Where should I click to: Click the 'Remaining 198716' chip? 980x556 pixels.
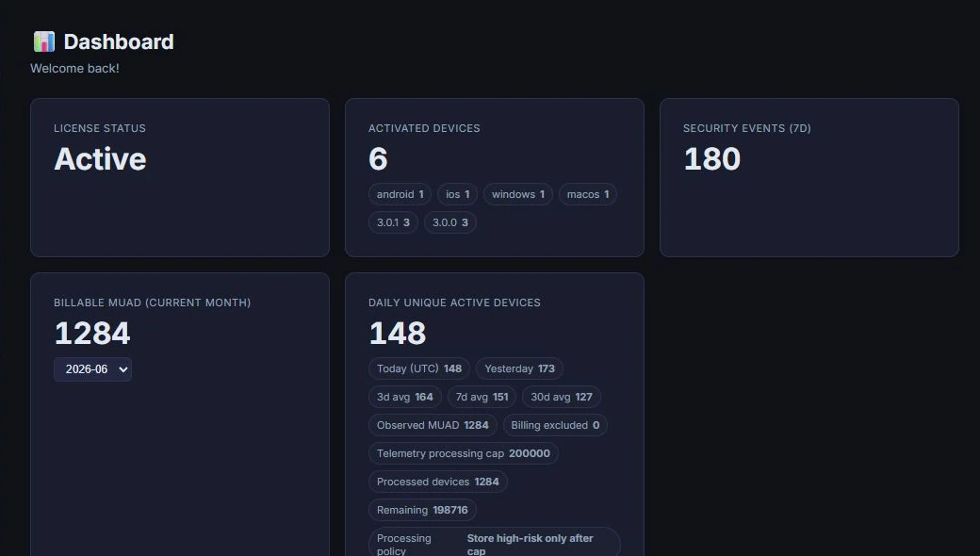pos(422,510)
